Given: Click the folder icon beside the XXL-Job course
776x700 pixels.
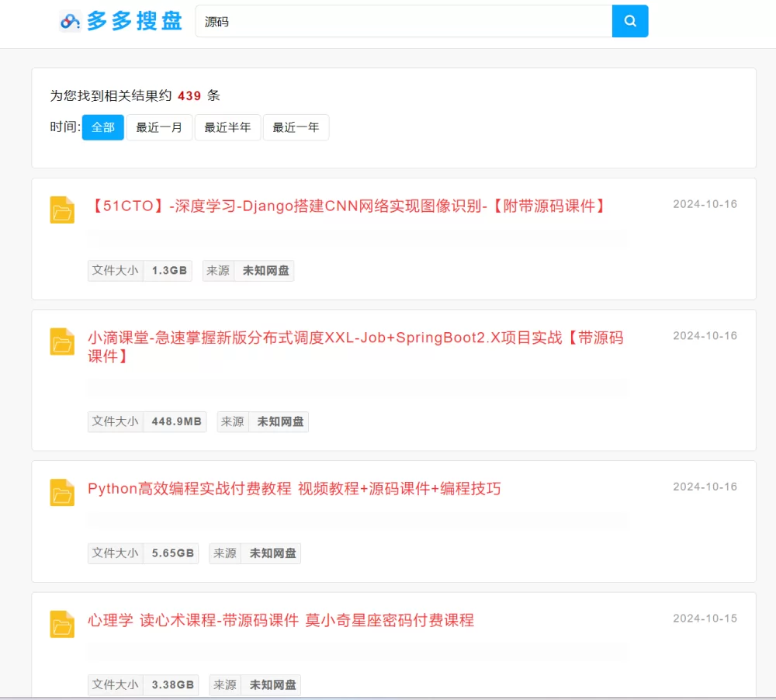Looking at the screenshot, I should 62,342.
